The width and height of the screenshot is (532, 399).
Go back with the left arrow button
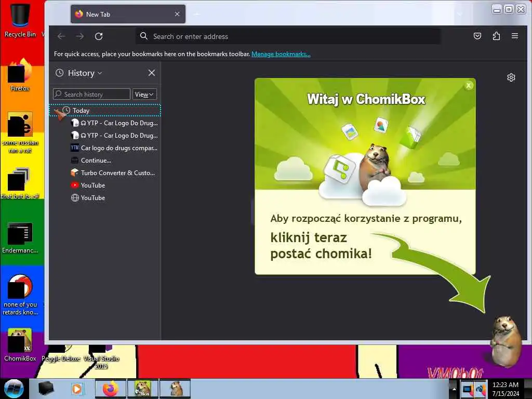point(61,36)
